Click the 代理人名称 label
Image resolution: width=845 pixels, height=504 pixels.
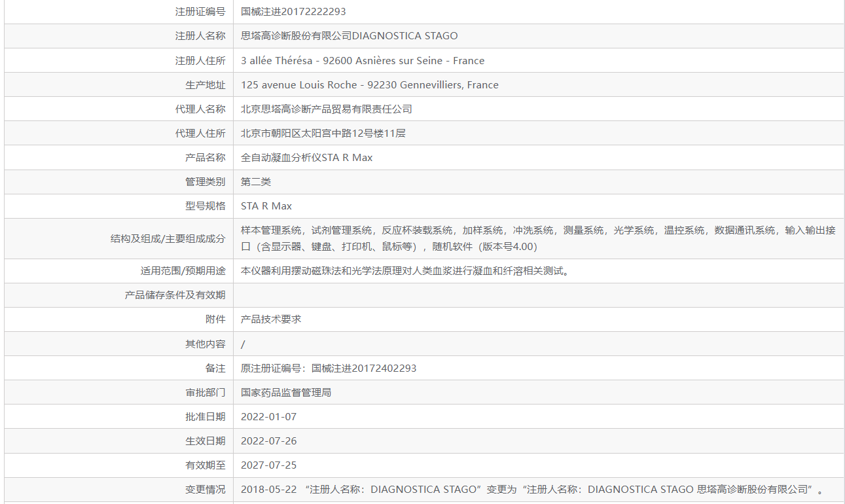200,109
